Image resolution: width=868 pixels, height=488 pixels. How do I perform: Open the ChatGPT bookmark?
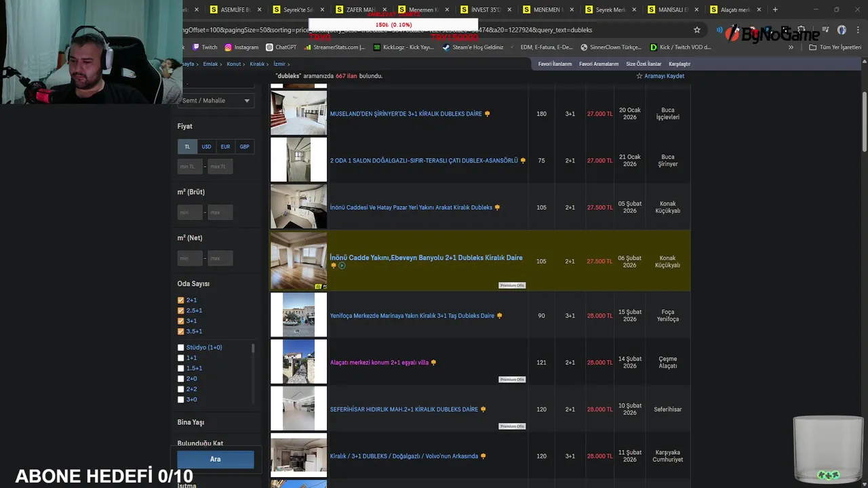(x=281, y=47)
